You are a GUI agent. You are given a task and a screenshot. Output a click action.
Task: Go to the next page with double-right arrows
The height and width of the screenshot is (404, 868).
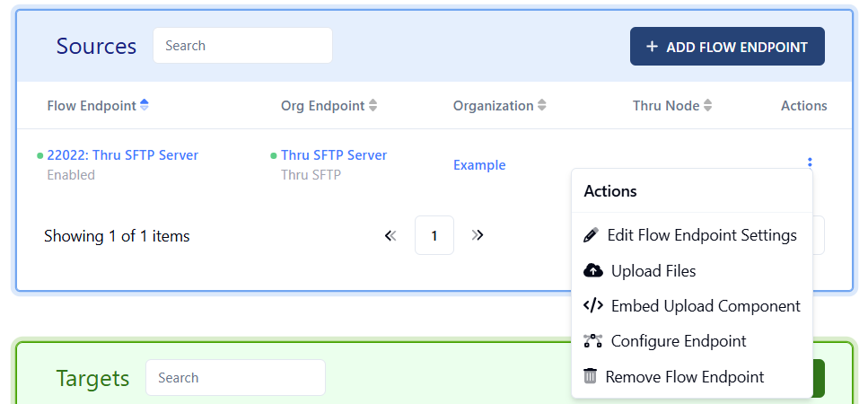(x=478, y=235)
